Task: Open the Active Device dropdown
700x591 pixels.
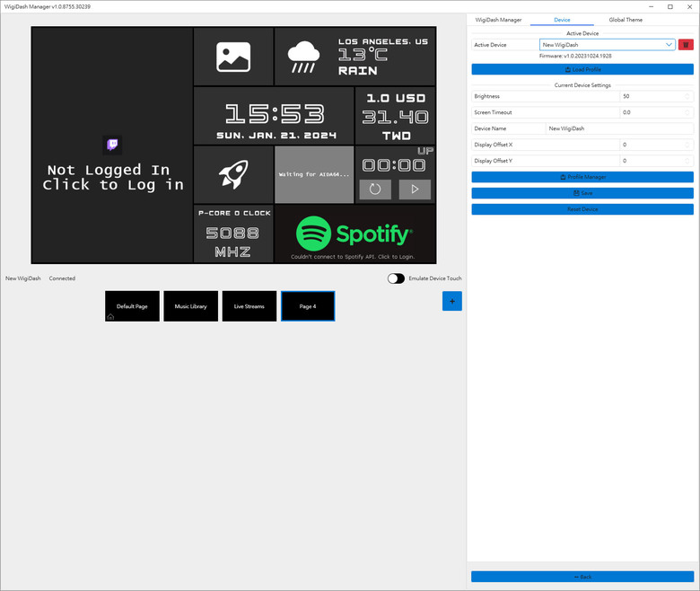Action: click(608, 45)
